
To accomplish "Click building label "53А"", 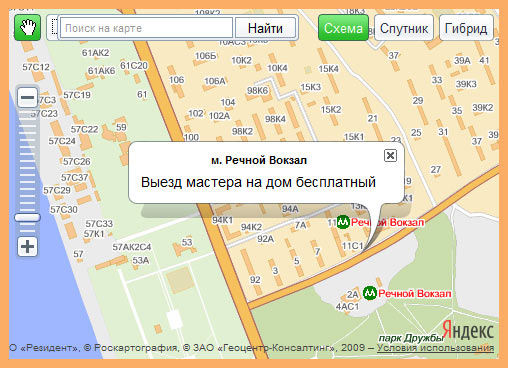I will click(x=141, y=260).
